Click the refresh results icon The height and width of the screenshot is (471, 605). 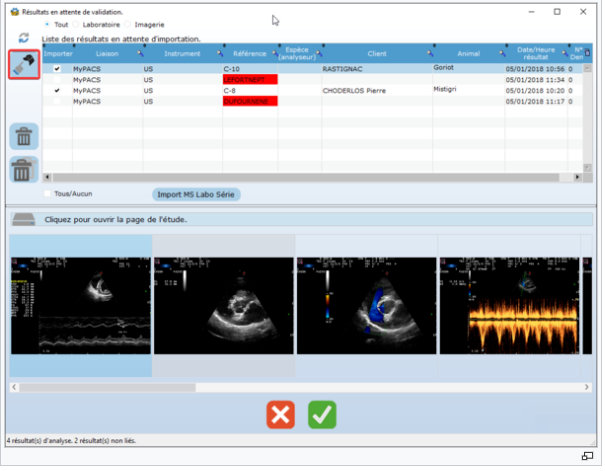pos(24,37)
